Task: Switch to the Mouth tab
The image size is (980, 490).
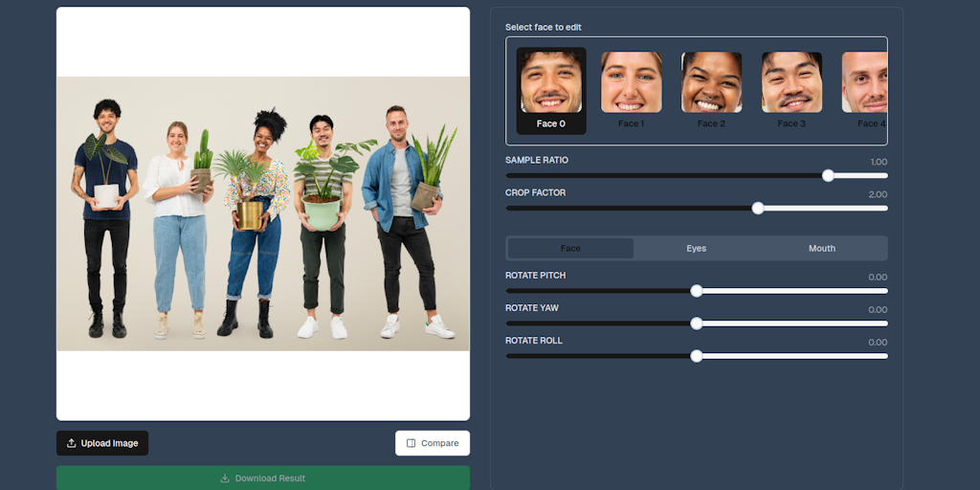Action: coord(822,248)
